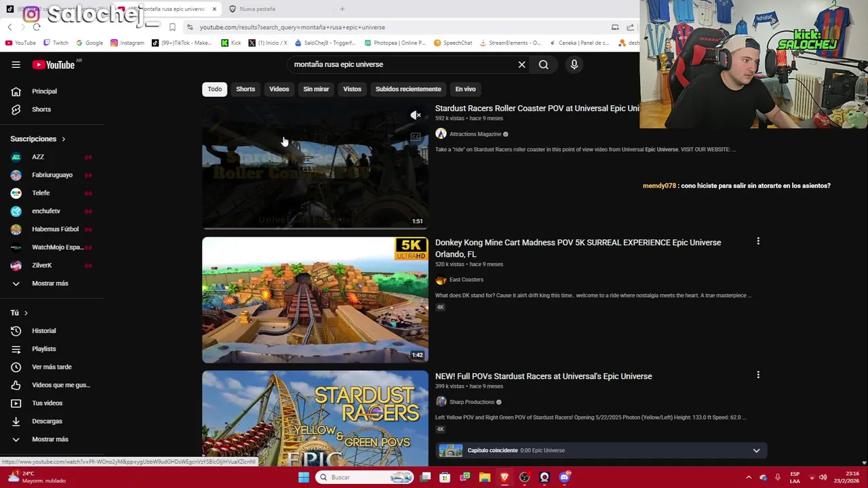The width and height of the screenshot is (868, 488).
Task: Select the Todo filter chip
Action: tap(214, 89)
